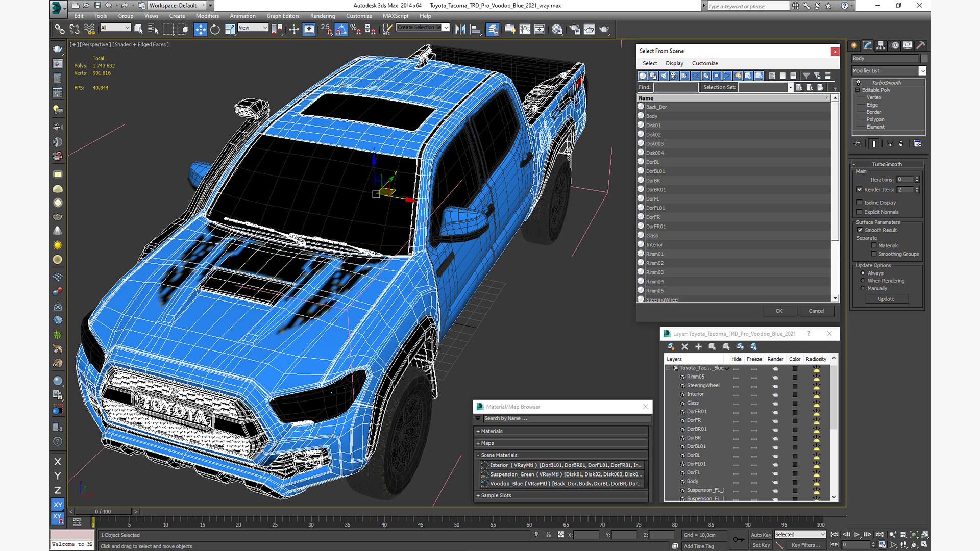980x551 pixels.
Task: Open the Manage Layers toolbar icon
Action: [493, 29]
